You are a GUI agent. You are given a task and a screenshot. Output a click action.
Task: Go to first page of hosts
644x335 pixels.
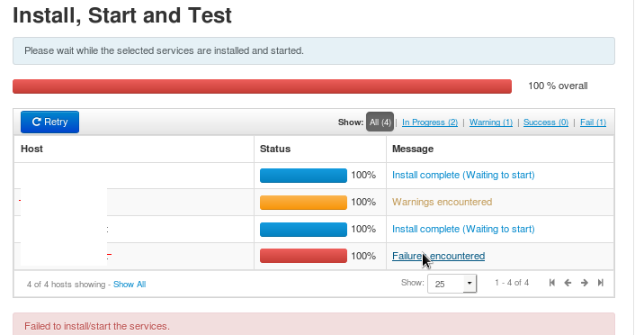click(552, 283)
